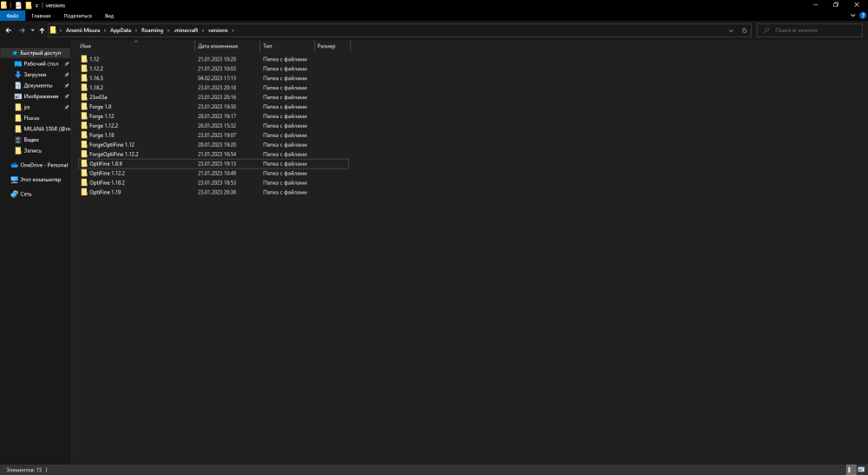This screenshot has height=475, width=868.
Task: Open Изображения in the sidebar
Action: click(41, 96)
